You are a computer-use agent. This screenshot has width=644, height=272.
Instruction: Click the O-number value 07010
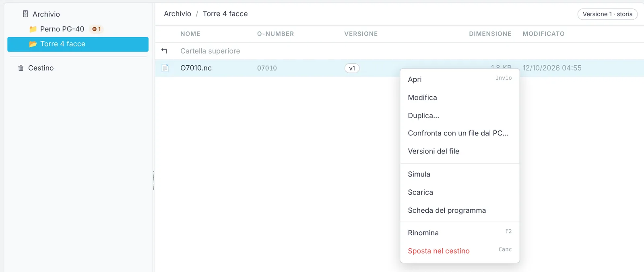(x=267, y=68)
